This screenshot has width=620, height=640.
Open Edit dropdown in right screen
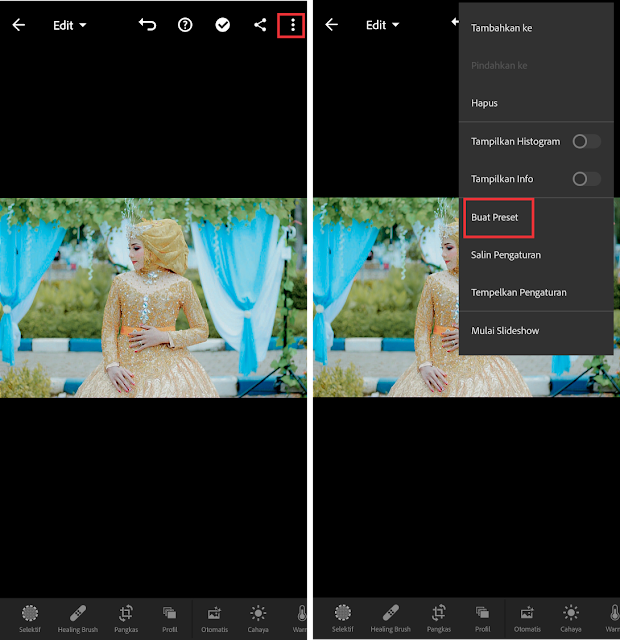coord(382,25)
